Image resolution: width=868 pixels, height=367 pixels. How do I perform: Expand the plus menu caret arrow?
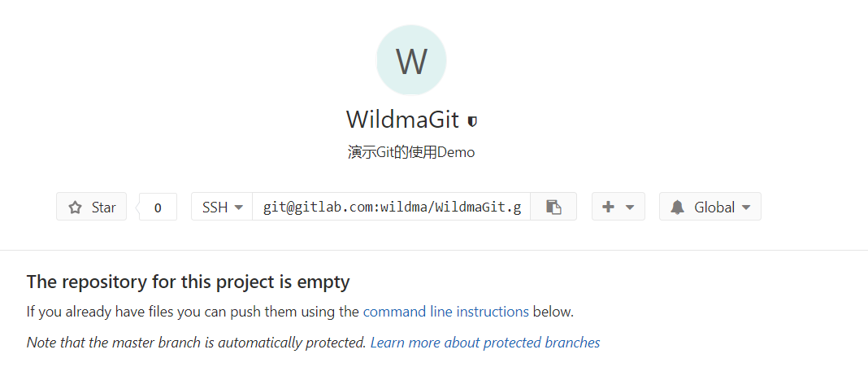629,208
